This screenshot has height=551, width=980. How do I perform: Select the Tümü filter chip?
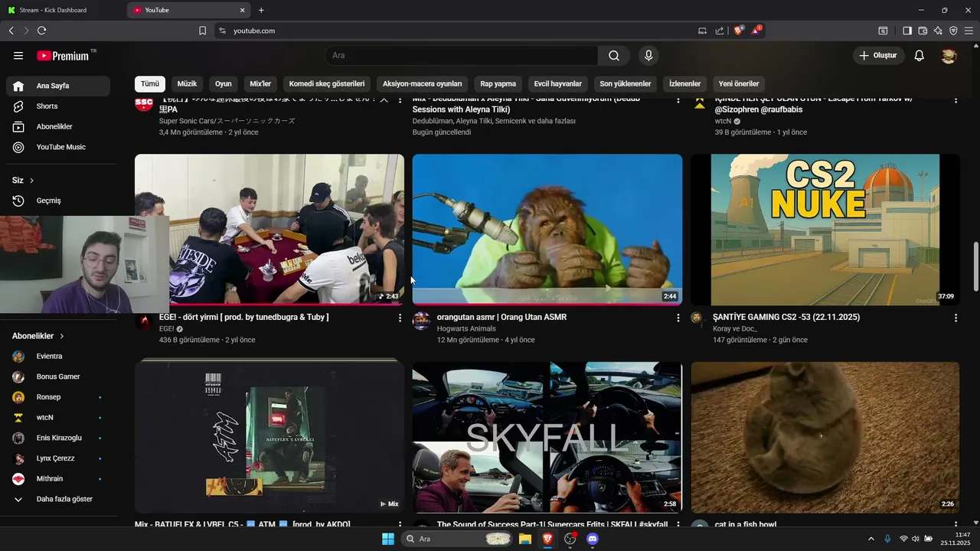click(150, 83)
